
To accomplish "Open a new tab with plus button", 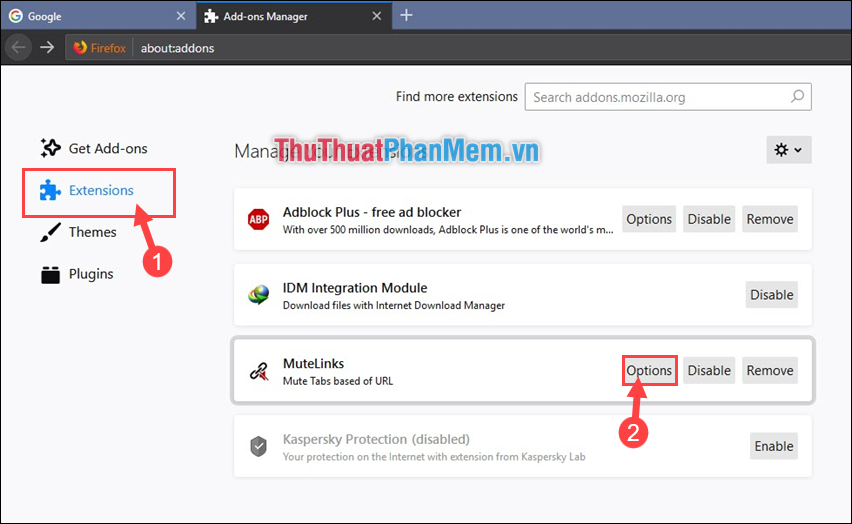I will pyautogui.click(x=406, y=15).
